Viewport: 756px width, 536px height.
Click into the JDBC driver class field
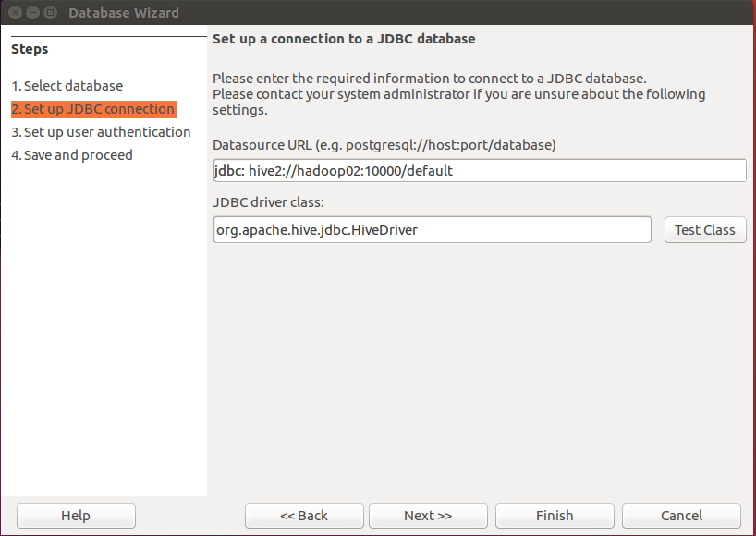[433, 230]
